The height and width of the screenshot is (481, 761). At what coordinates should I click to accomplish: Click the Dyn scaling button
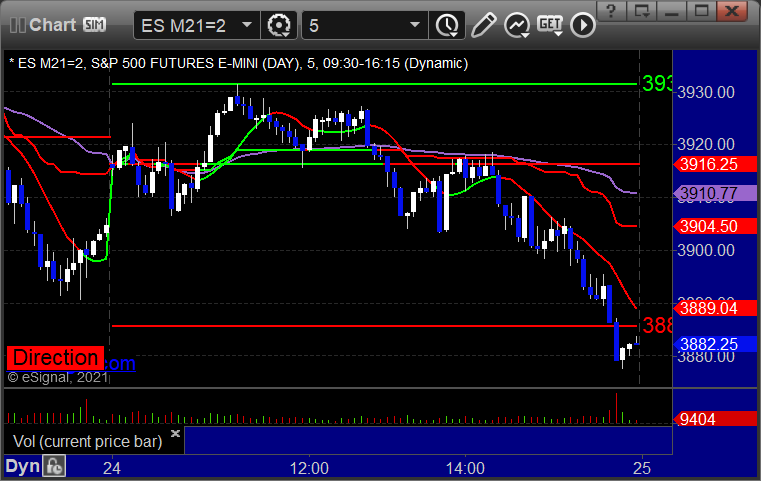point(22,466)
